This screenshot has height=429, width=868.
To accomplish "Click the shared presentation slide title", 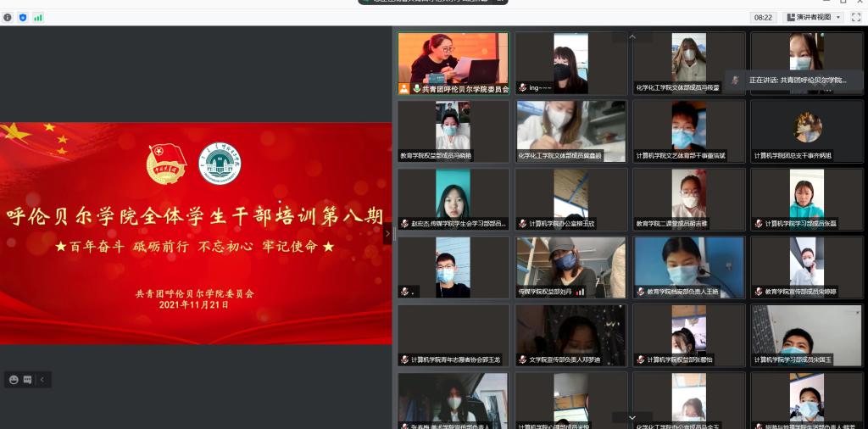I will (194, 216).
